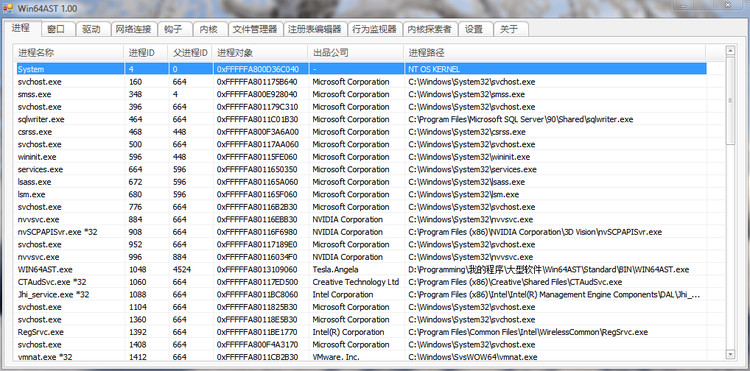Click process object 0xFFFFFA8013109060
Image resolution: width=750 pixels, height=371 pixels.
tap(257, 270)
